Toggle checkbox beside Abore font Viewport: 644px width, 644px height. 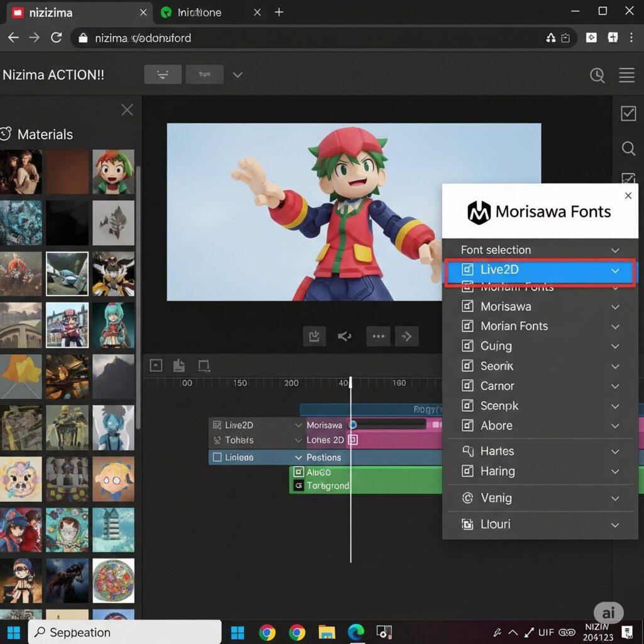(x=467, y=425)
